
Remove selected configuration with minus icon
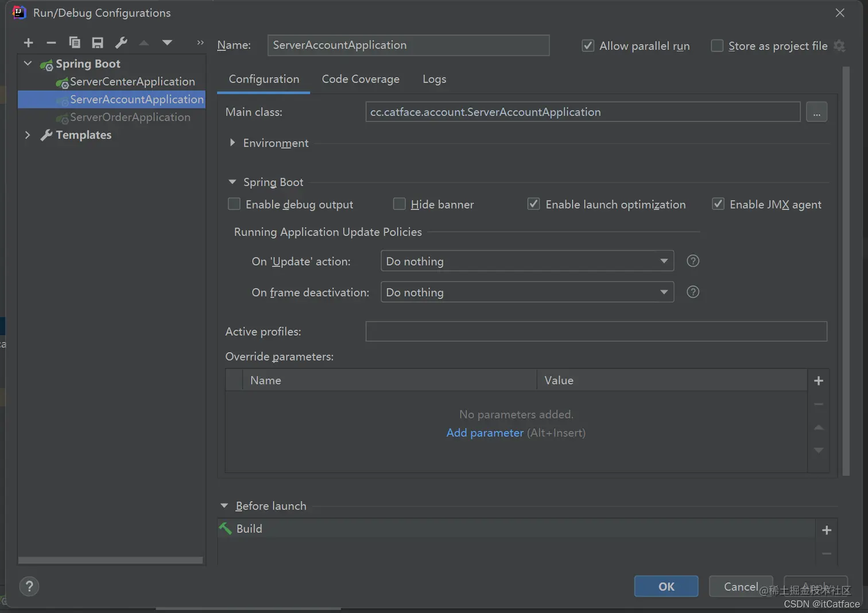point(51,42)
